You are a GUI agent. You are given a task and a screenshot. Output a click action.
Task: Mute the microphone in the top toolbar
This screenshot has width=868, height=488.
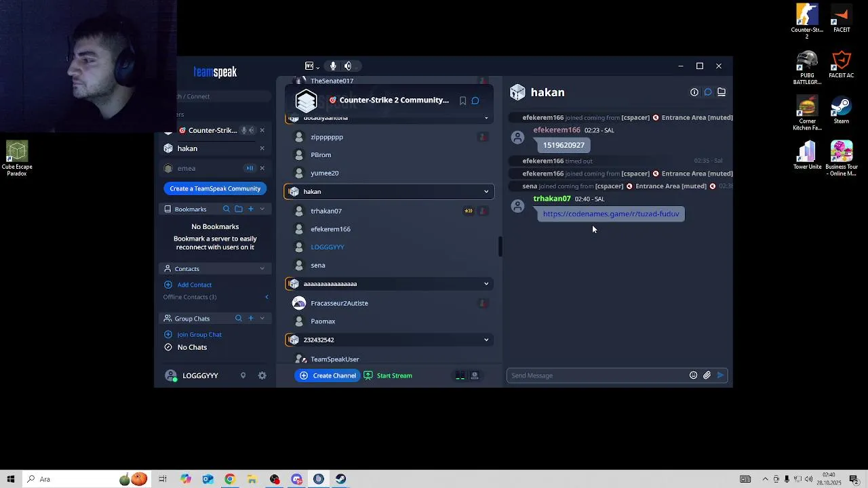coord(333,66)
